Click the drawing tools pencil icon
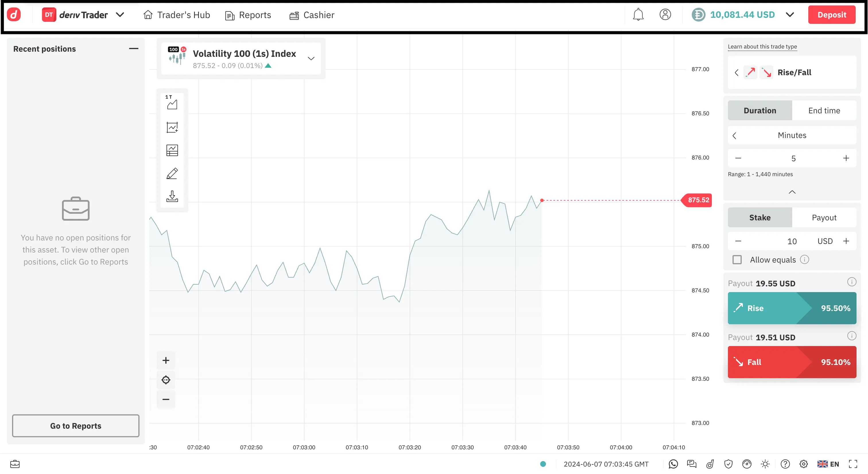The image size is (868, 474). click(172, 173)
